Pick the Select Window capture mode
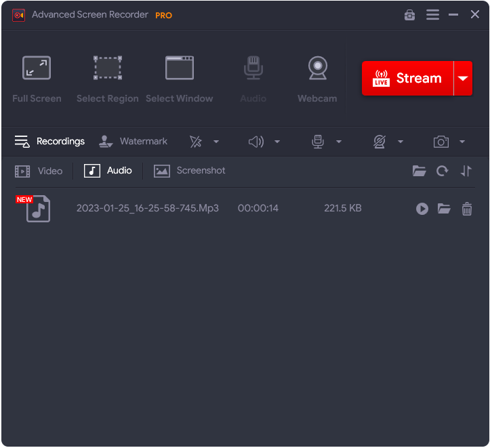This screenshot has width=490, height=448. (180, 68)
